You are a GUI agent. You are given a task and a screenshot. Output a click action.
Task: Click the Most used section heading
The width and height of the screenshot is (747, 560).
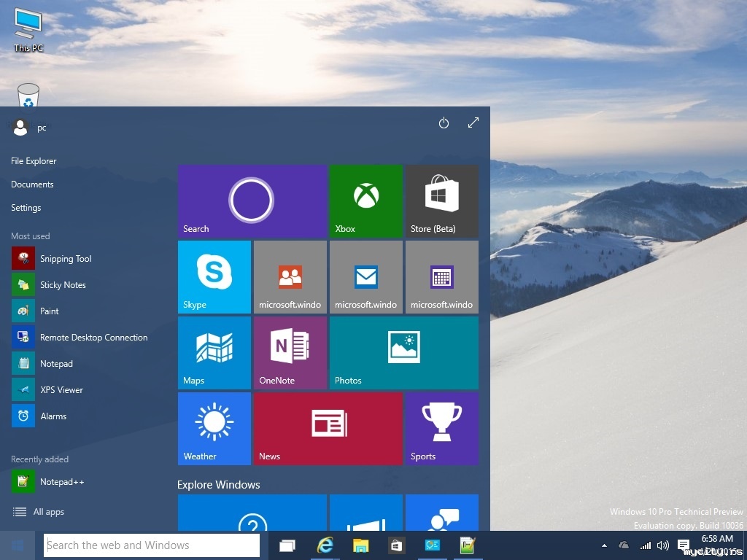tap(30, 236)
